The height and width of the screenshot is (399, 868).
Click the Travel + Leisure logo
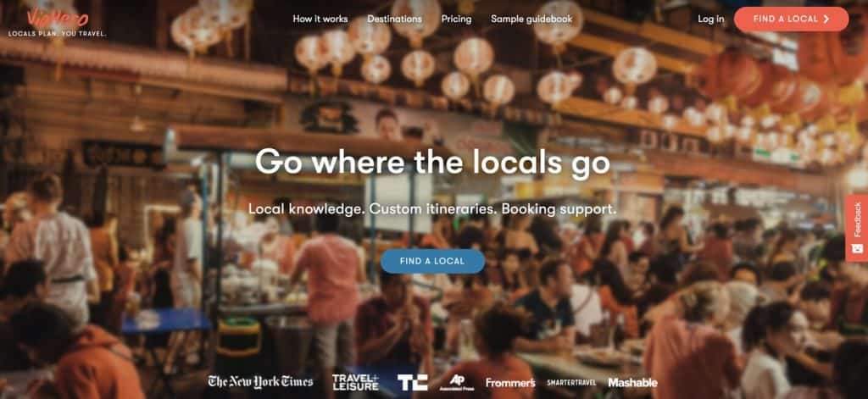(x=355, y=382)
